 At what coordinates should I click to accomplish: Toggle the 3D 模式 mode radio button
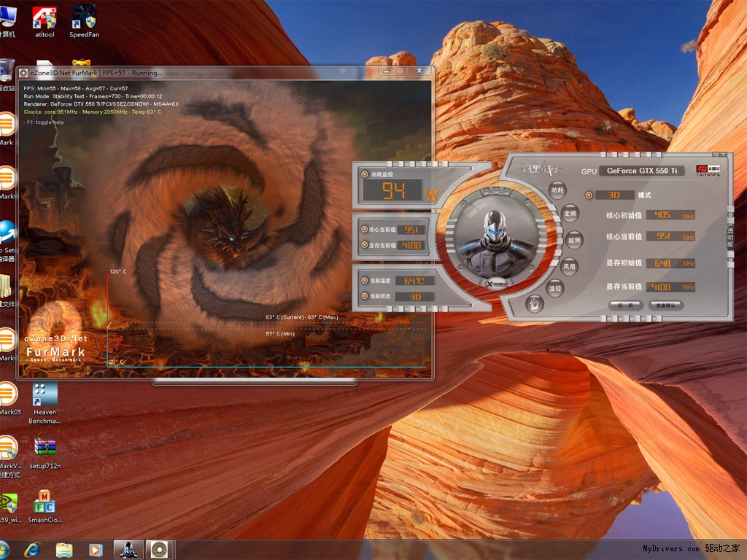pyautogui.click(x=589, y=195)
